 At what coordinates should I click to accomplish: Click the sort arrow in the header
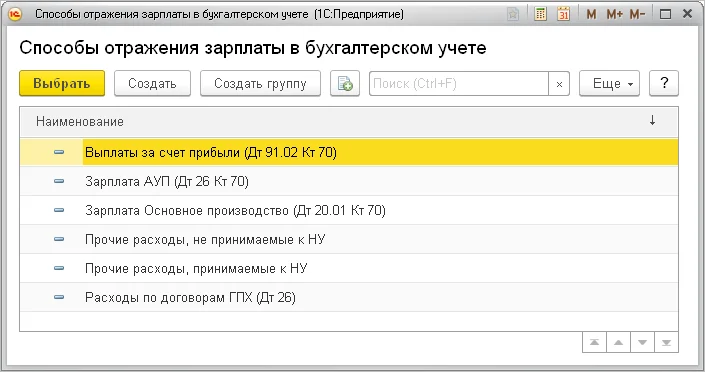click(x=652, y=121)
